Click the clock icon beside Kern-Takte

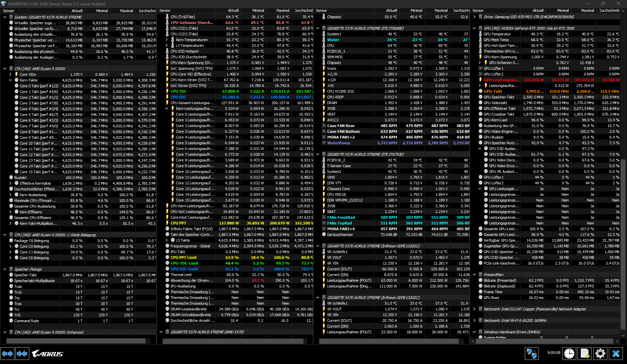click(16, 80)
